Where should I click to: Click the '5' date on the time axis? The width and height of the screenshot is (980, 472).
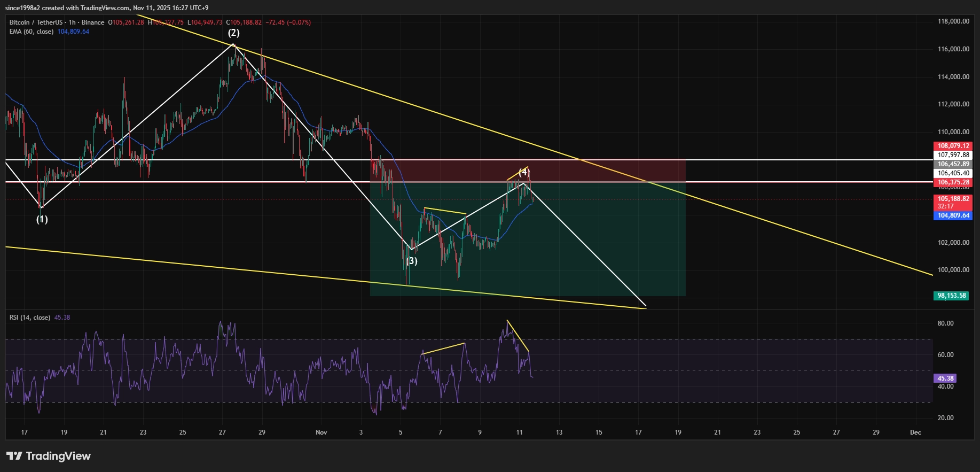(401, 432)
